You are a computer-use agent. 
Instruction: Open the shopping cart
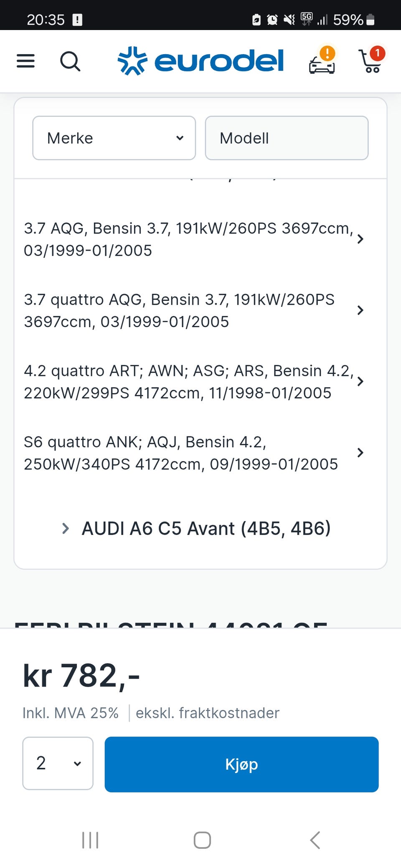[371, 61]
